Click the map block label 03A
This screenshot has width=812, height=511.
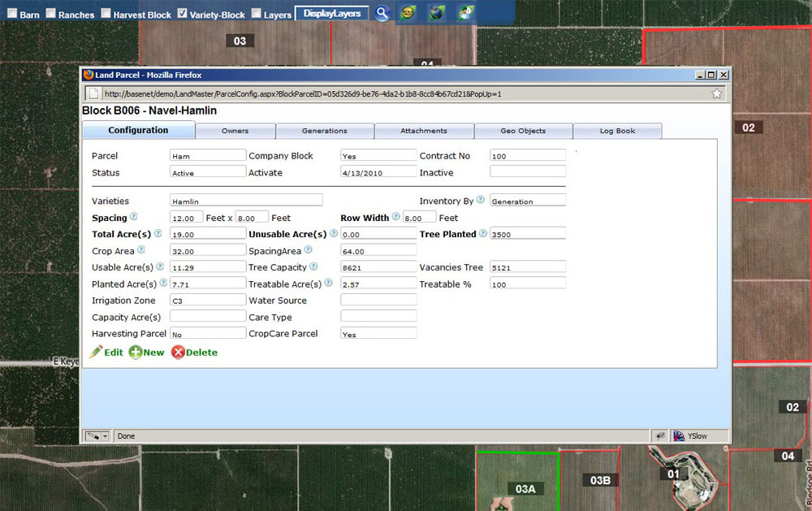[x=525, y=489]
